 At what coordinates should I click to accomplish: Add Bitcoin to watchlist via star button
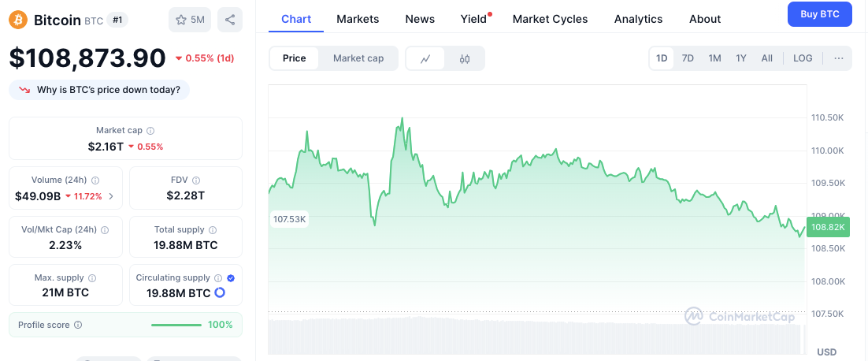[x=190, y=20]
